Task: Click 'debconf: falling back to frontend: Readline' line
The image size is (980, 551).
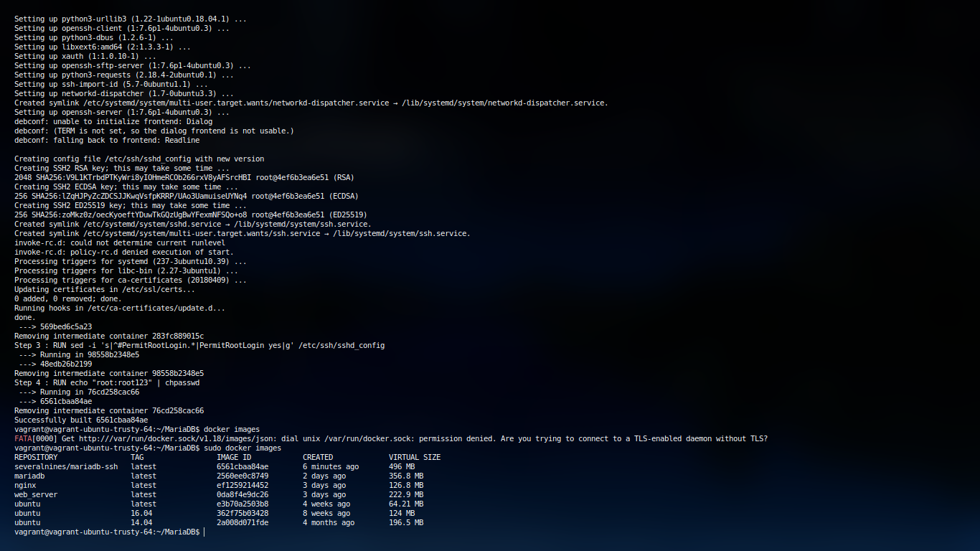Action: tap(107, 141)
